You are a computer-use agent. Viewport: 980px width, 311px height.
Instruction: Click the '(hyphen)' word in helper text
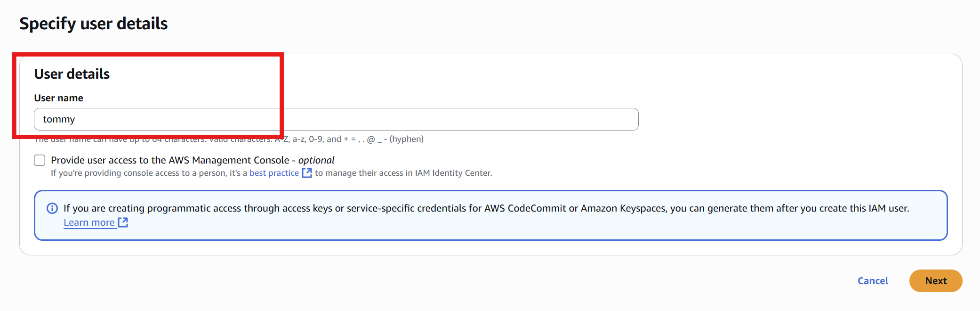coord(407,139)
